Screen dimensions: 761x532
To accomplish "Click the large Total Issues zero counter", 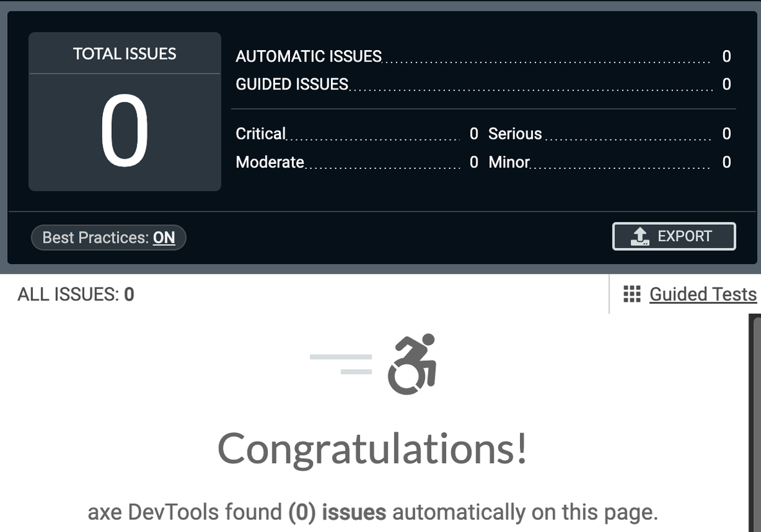I will point(124,130).
